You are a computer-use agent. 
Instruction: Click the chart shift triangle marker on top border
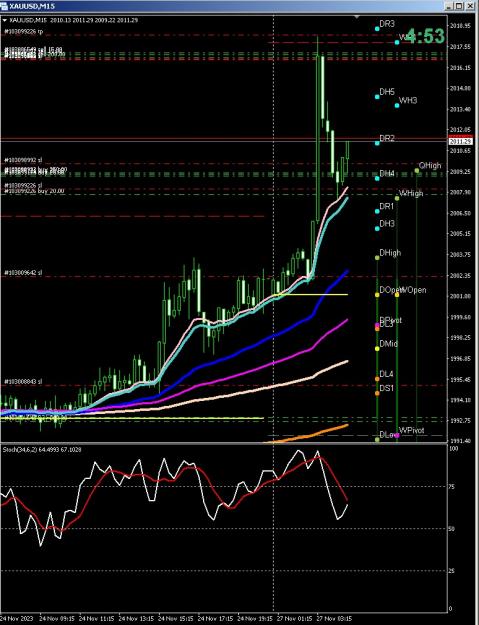tap(357, 17)
